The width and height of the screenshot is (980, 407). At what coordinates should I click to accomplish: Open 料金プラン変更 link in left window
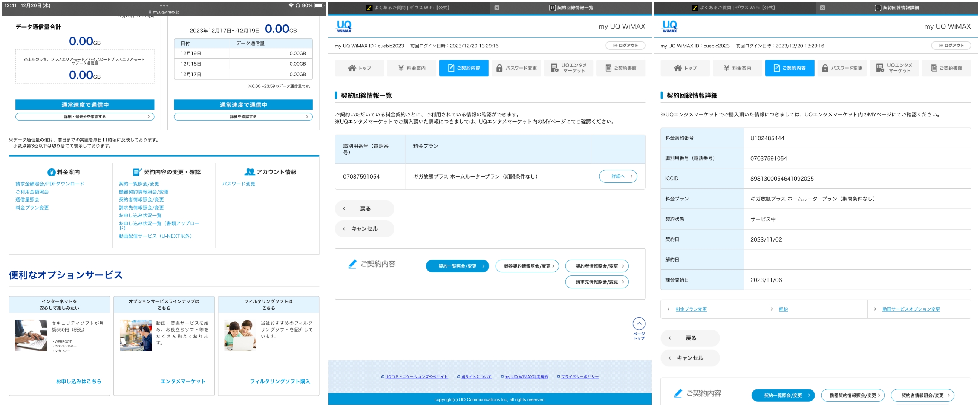32,208
